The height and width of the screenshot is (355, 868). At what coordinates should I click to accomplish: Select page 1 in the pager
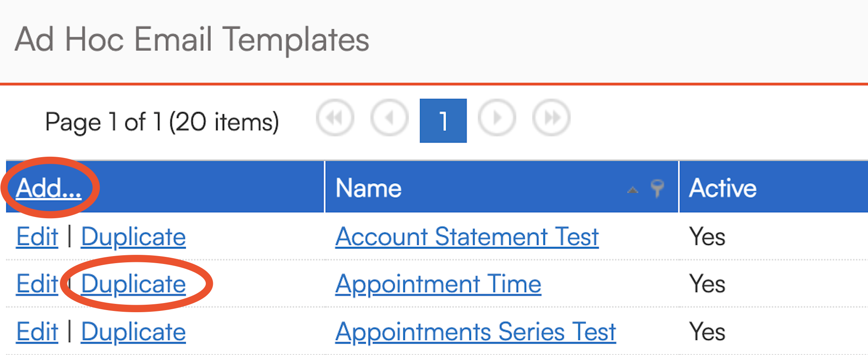(x=443, y=121)
